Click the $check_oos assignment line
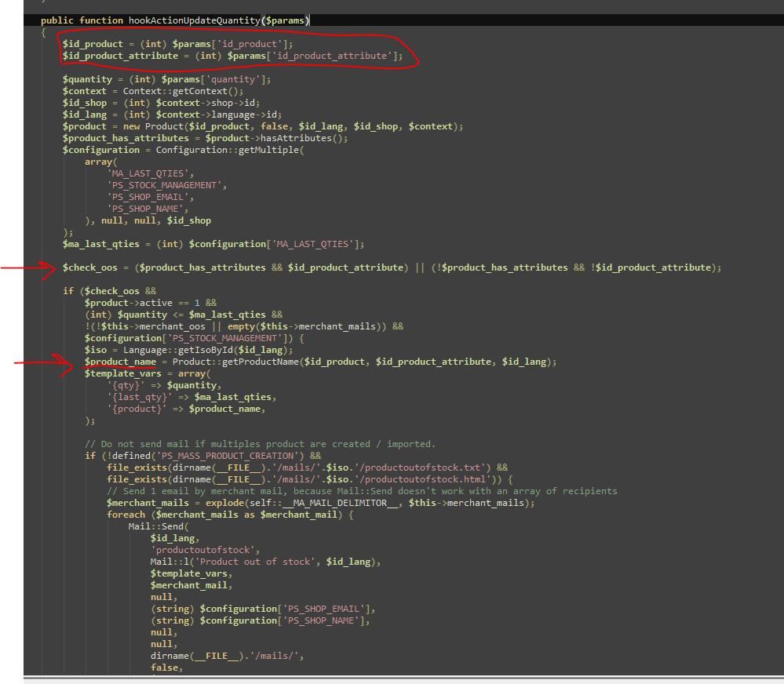 (x=392, y=267)
